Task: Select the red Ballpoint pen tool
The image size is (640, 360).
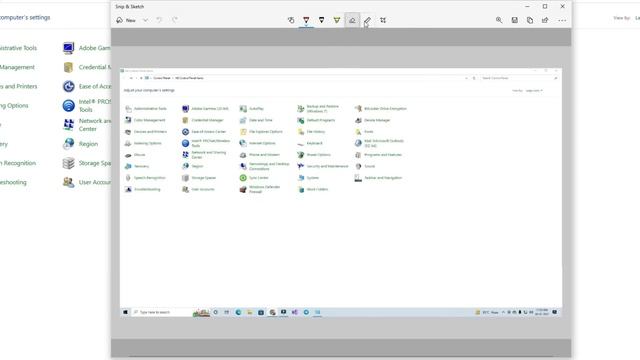Action: (306, 20)
